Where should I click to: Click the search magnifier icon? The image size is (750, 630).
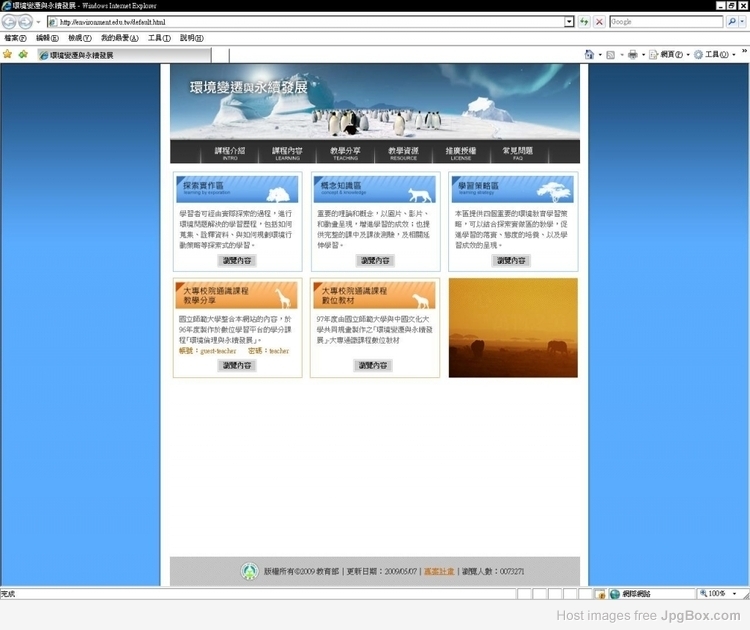pyautogui.click(x=731, y=21)
